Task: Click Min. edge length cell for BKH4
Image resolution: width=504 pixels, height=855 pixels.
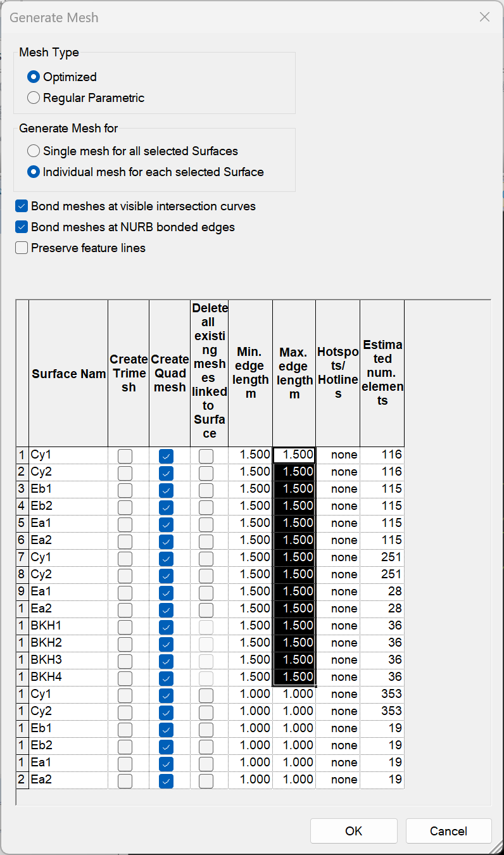Action: click(251, 677)
